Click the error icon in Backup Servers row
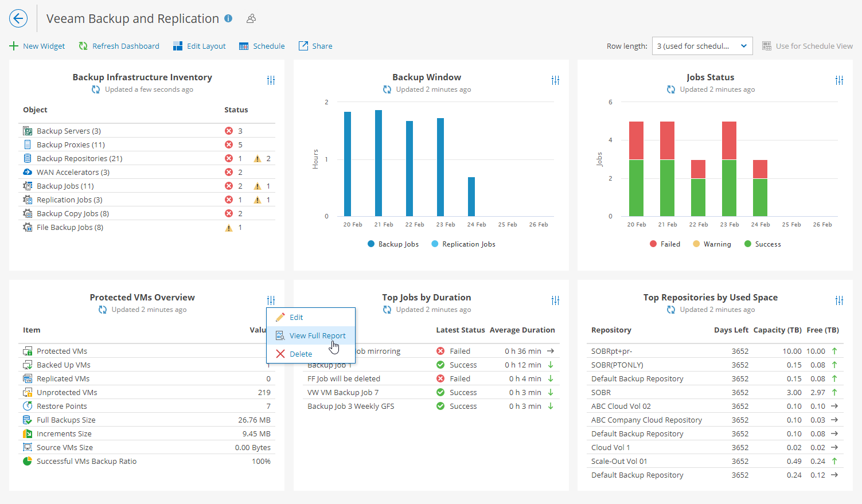 [229, 131]
